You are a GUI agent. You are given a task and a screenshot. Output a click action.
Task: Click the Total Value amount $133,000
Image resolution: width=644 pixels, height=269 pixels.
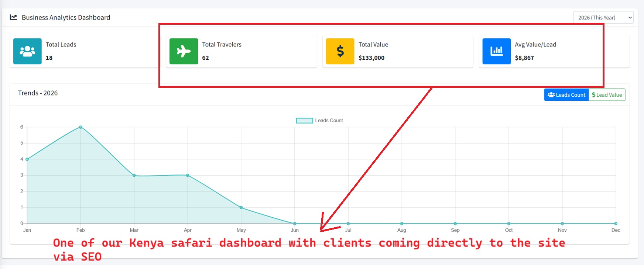coord(371,58)
